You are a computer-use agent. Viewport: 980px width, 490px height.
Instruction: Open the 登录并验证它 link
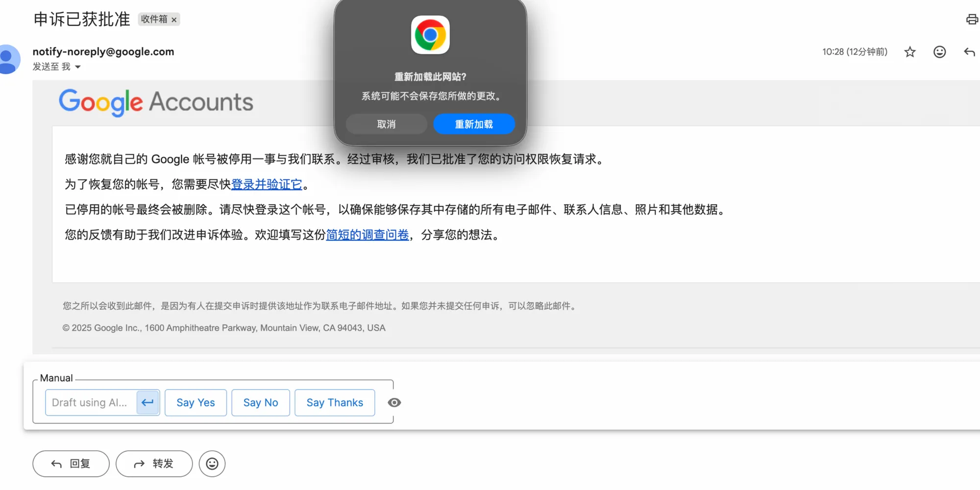pyautogui.click(x=267, y=185)
